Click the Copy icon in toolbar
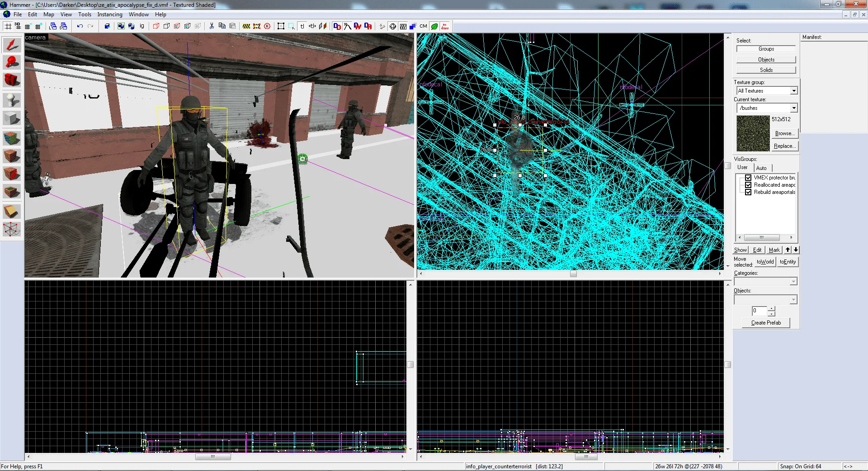 (x=222, y=26)
